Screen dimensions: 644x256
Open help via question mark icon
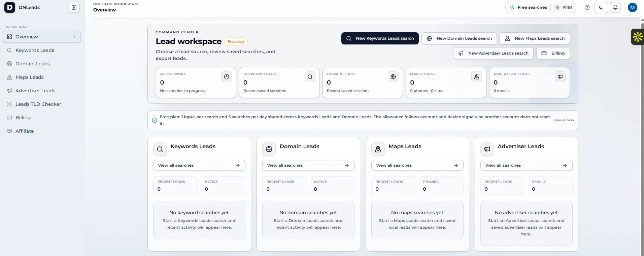587,7
